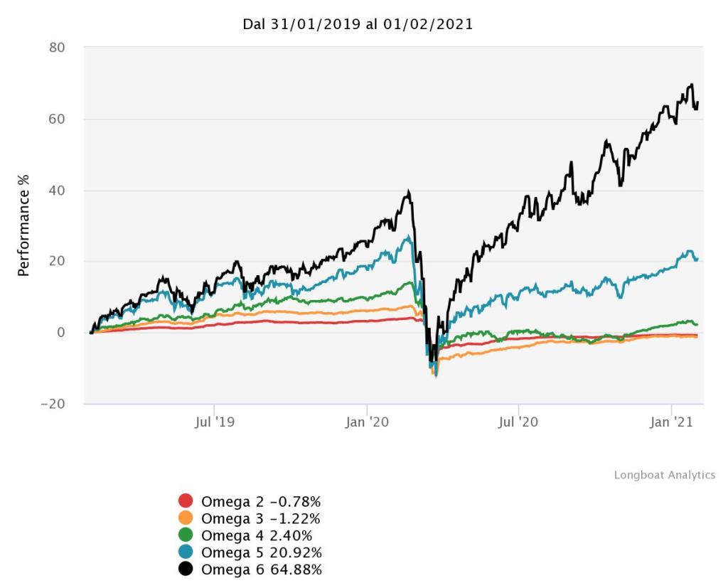The width and height of the screenshot is (728, 583).
Task: Toggle the Omega 3 -1.22% legend text
Action: [261, 518]
